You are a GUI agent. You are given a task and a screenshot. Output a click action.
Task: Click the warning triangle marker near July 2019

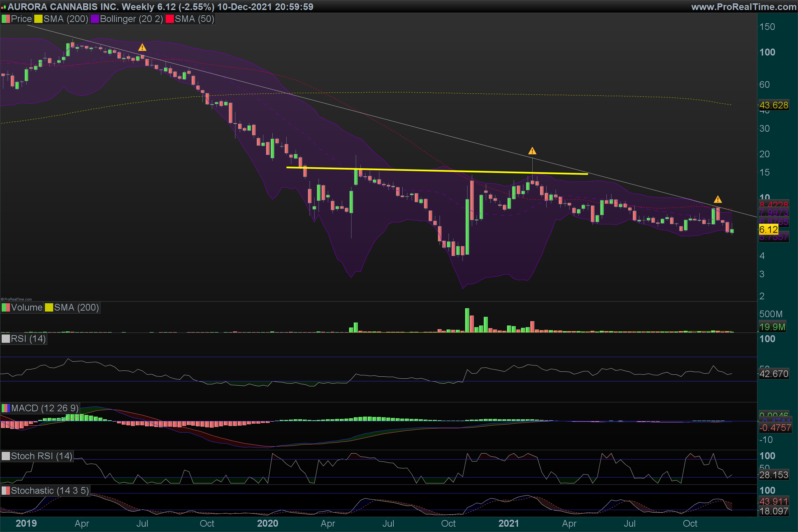pos(142,48)
